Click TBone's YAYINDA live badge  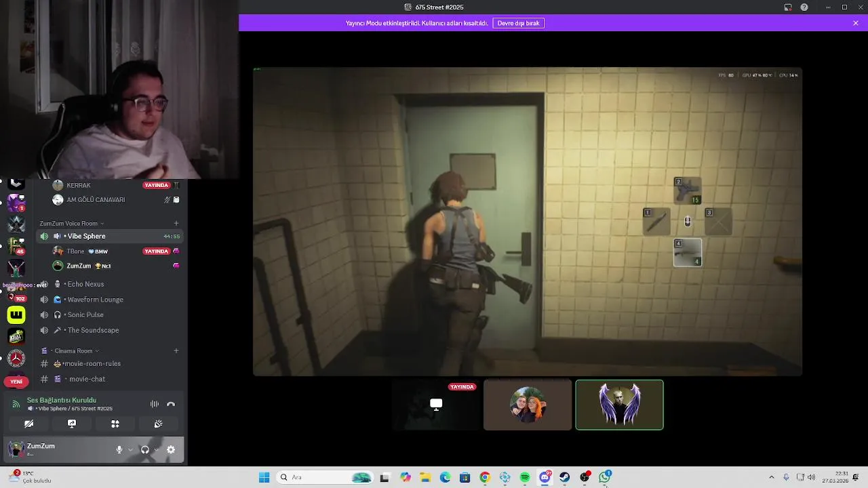pos(156,251)
